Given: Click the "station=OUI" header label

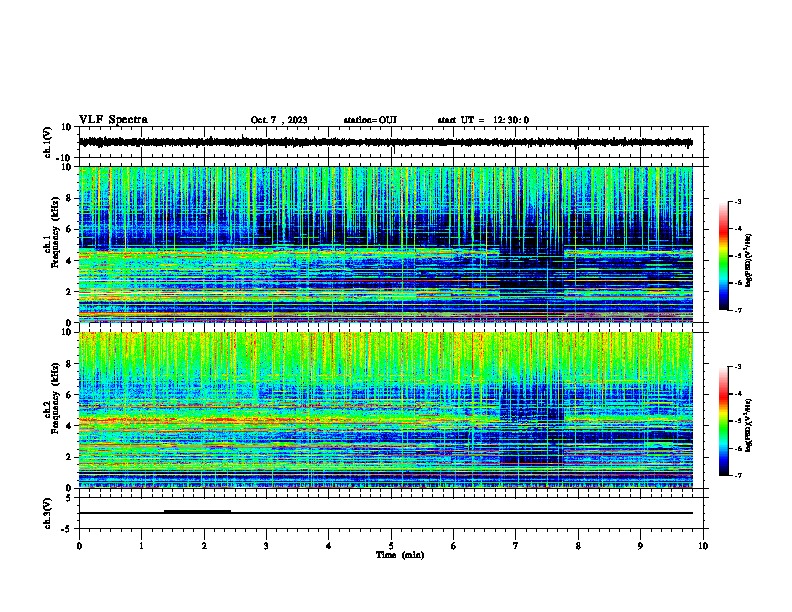Looking at the screenshot, I should (370, 120).
